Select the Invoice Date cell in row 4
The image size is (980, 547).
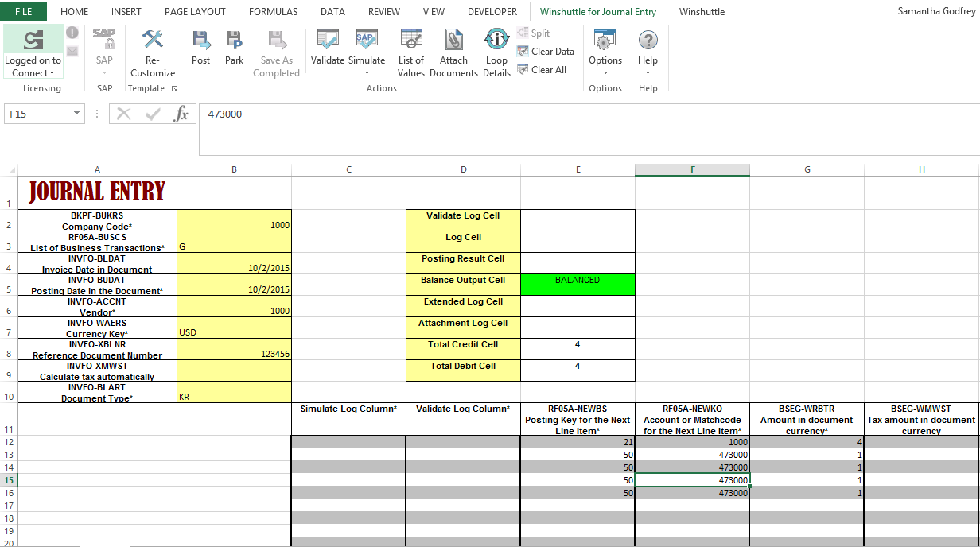[234, 263]
